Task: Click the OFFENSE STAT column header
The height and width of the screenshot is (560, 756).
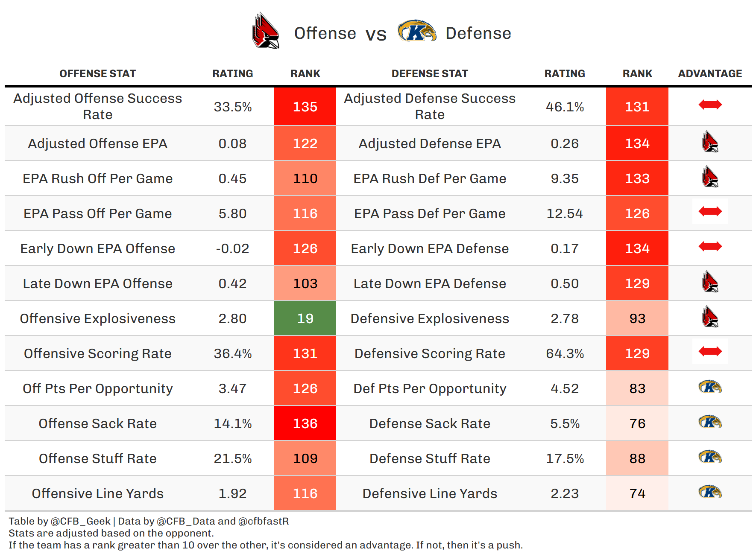Action: point(97,74)
